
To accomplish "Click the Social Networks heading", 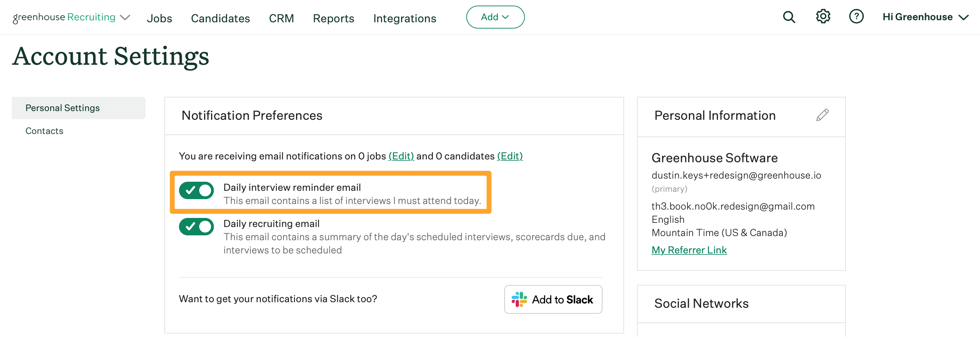I will pyautogui.click(x=701, y=304).
